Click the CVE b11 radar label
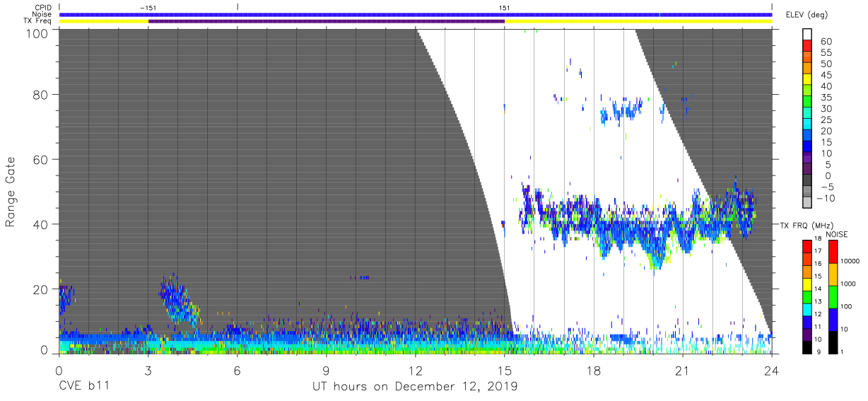Image resolution: width=868 pixels, height=401 pixels. [83, 387]
